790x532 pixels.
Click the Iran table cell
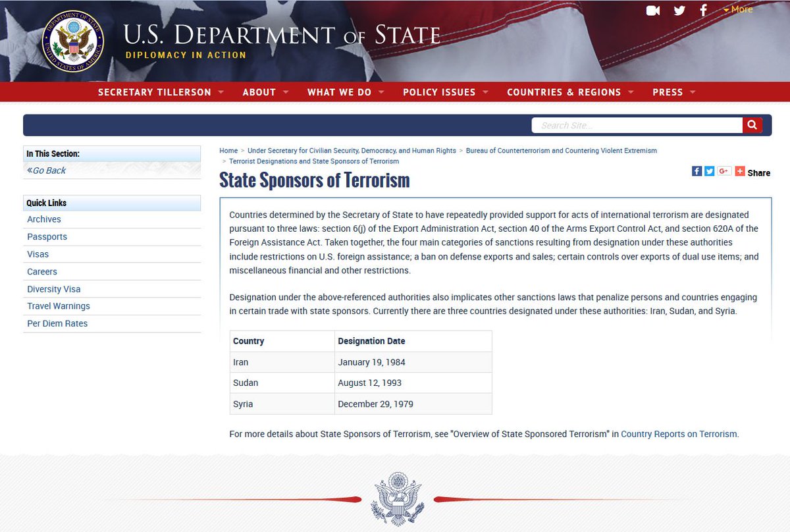click(x=282, y=362)
